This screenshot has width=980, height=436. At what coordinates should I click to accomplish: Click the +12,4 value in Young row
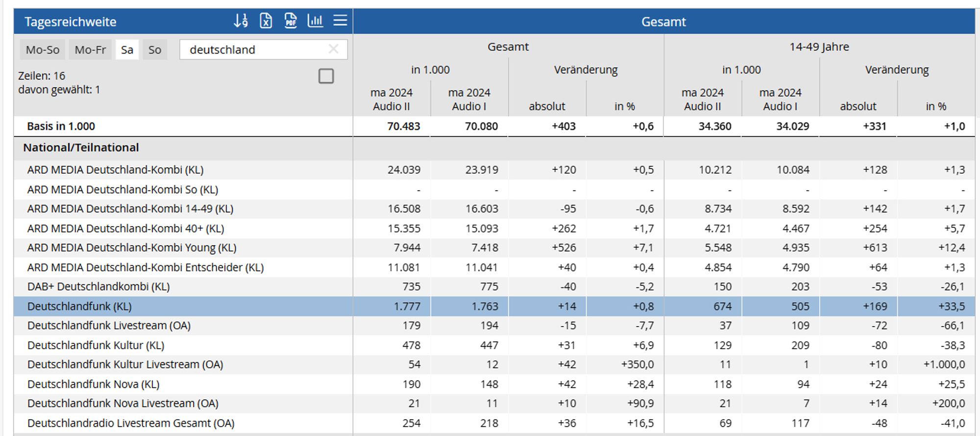coord(952,248)
